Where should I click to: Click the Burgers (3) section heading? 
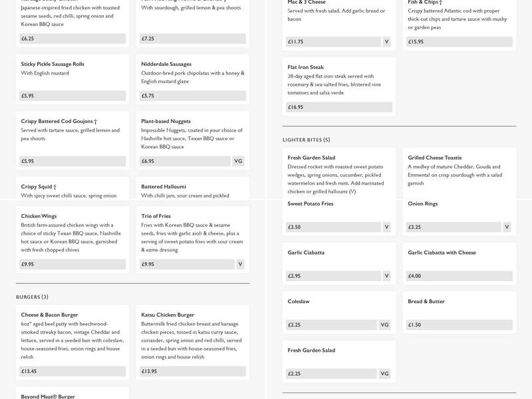point(32,297)
